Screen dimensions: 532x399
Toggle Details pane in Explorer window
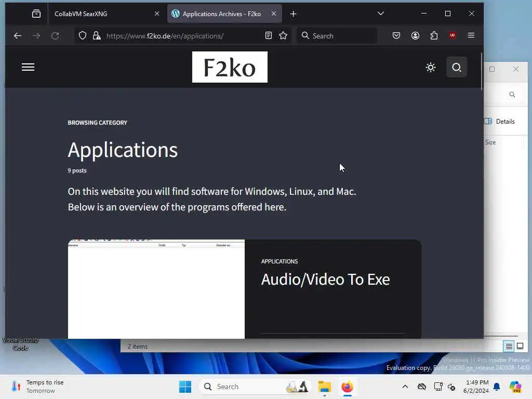[500, 122]
